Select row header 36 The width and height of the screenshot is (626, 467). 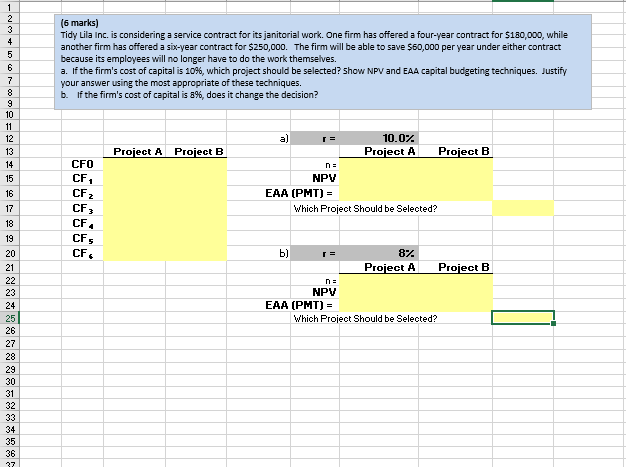(x=9, y=453)
